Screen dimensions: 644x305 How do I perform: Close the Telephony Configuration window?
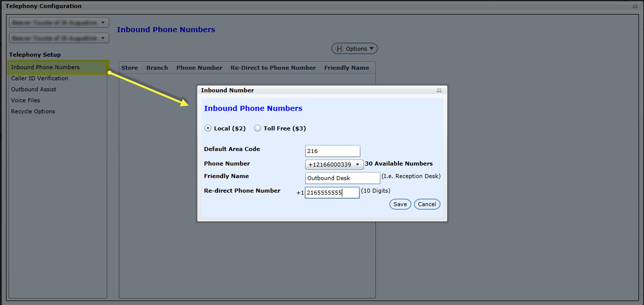point(635,6)
